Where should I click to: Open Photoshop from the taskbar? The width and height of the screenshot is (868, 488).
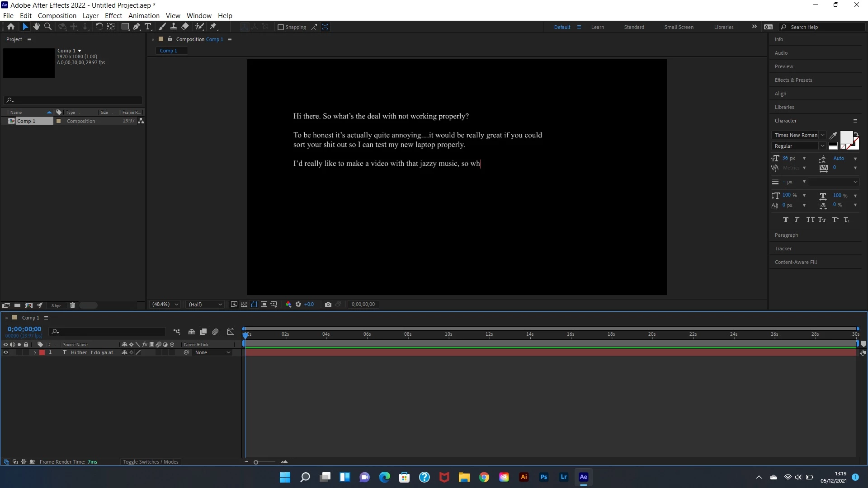coord(543,477)
